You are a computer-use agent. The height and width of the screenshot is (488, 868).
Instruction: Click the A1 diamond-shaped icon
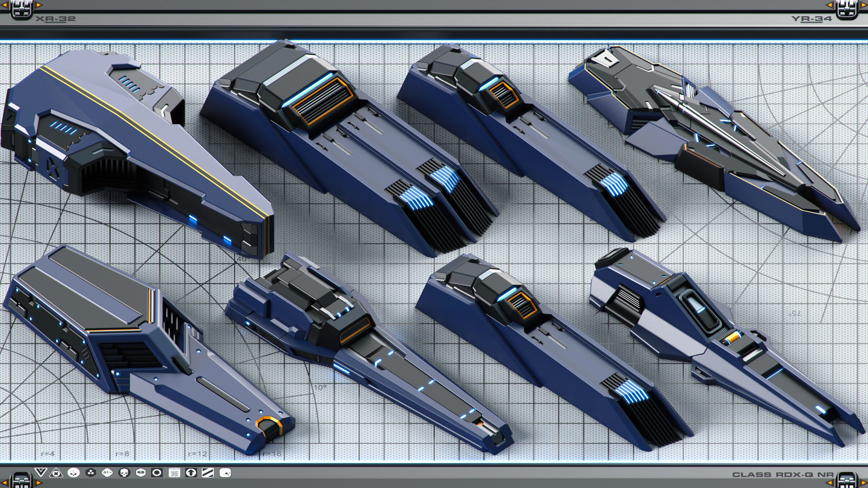107,473
